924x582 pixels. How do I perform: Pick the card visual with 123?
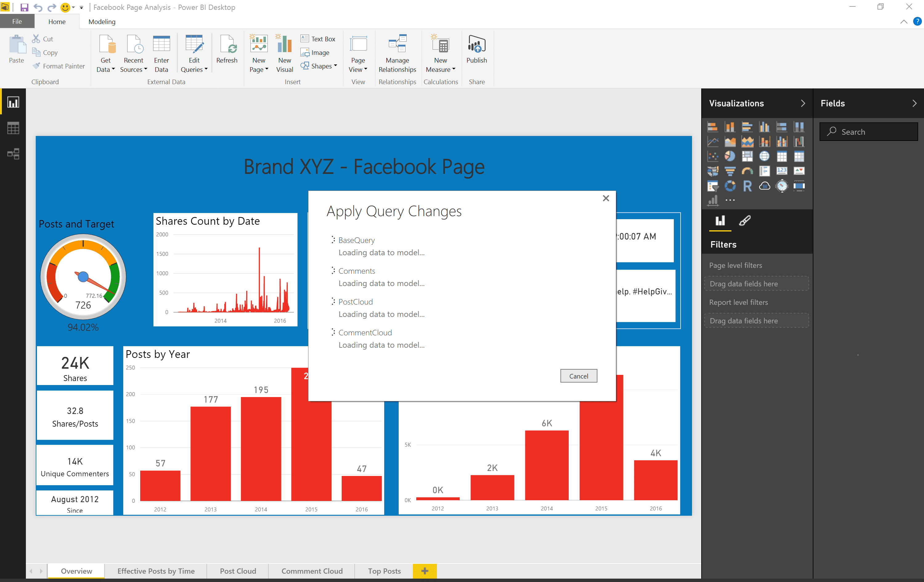click(782, 171)
